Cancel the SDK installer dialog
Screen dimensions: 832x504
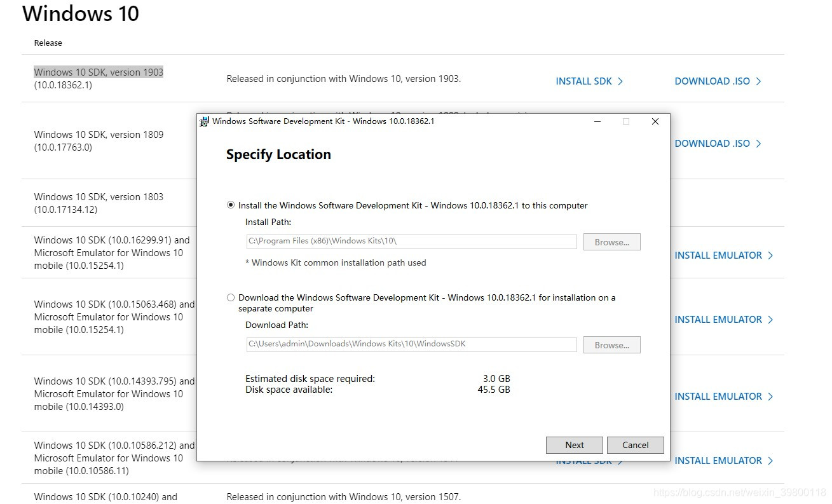[635, 445]
